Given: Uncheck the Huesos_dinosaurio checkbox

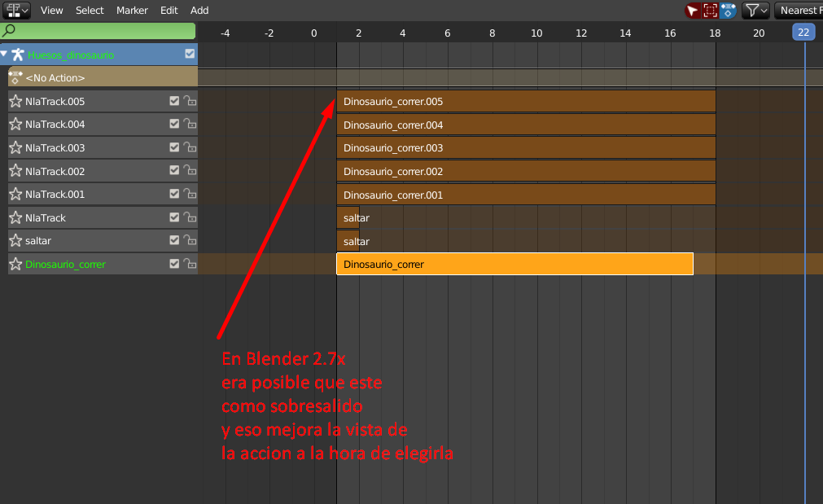Looking at the screenshot, I should 190,54.
